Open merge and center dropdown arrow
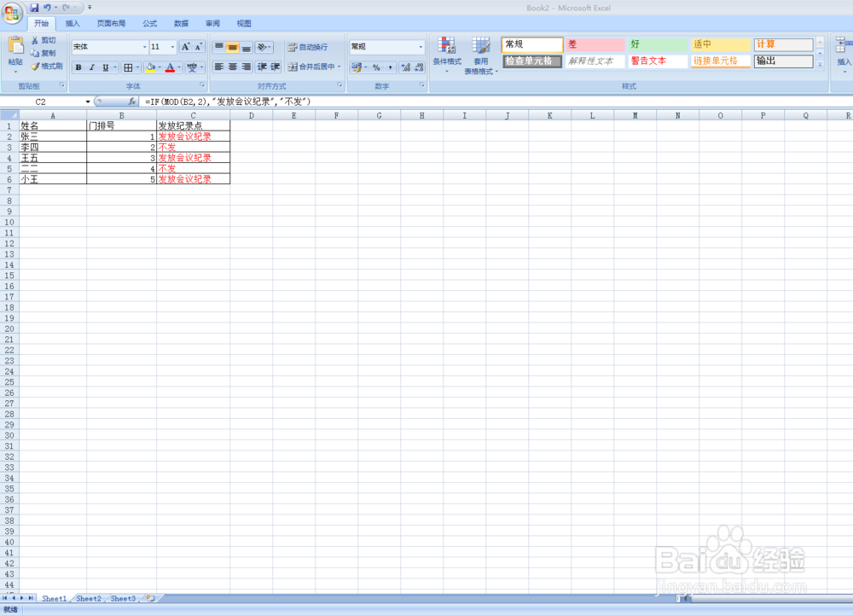 coord(339,67)
